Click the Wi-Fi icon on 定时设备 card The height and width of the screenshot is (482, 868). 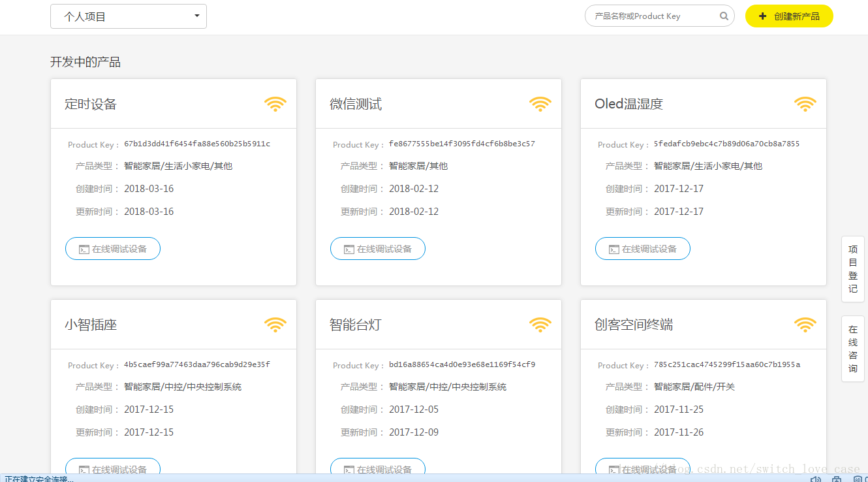click(275, 104)
